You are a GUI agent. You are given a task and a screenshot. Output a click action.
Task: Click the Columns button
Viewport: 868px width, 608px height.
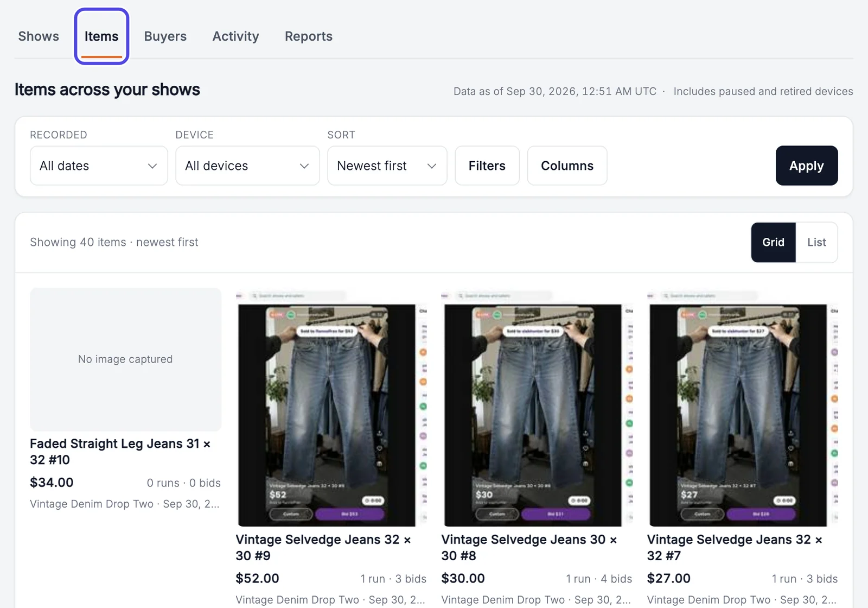click(567, 166)
